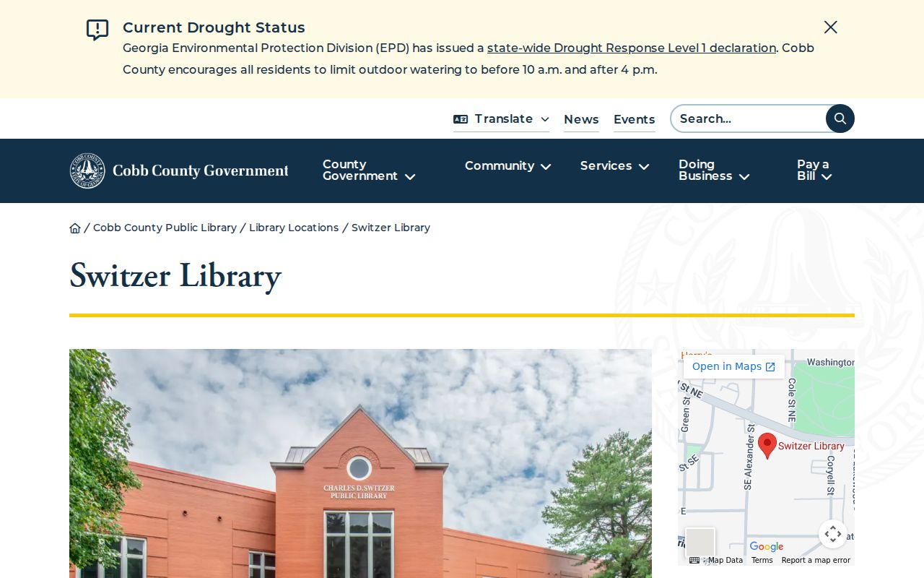Click the Cobb County seal logo
This screenshot has height=578, width=924.
pyautogui.click(x=87, y=171)
